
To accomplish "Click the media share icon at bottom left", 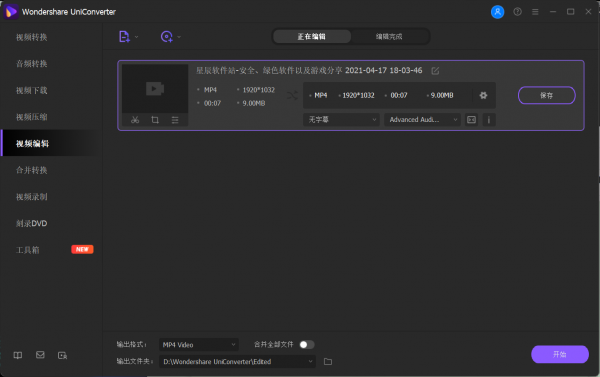I will pos(62,356).
